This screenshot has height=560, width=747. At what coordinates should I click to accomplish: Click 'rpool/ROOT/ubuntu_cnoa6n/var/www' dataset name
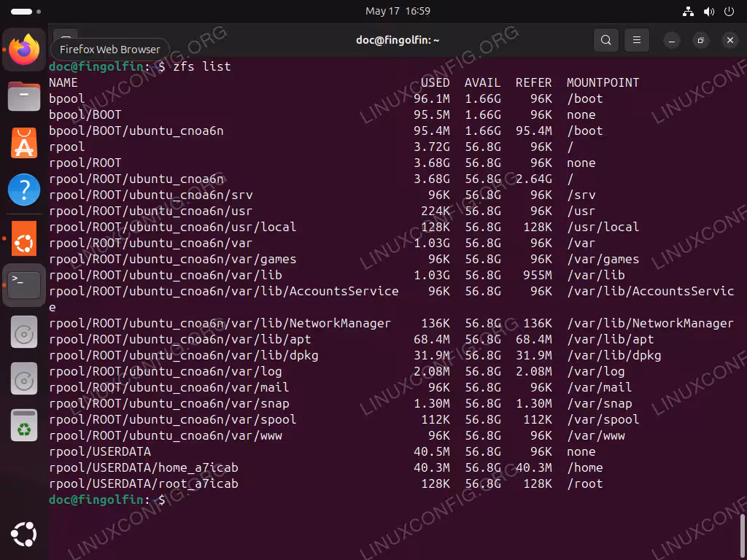(x=166, y=435)
